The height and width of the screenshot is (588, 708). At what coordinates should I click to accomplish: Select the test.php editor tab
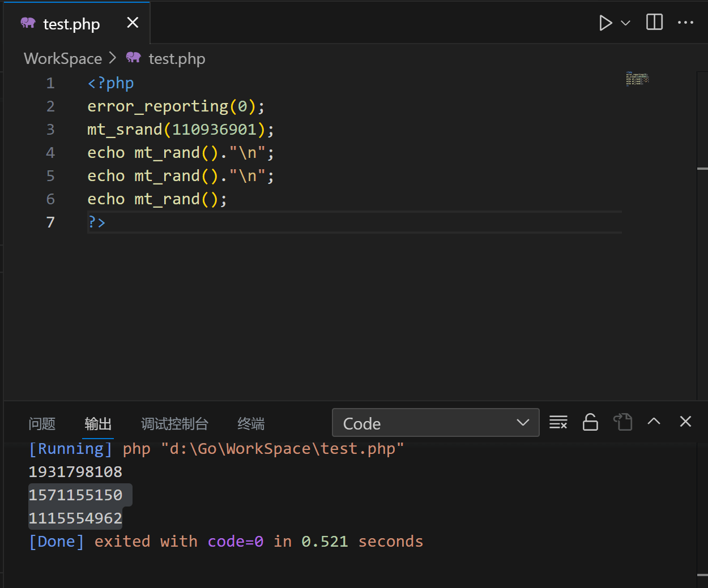(71, 24)
